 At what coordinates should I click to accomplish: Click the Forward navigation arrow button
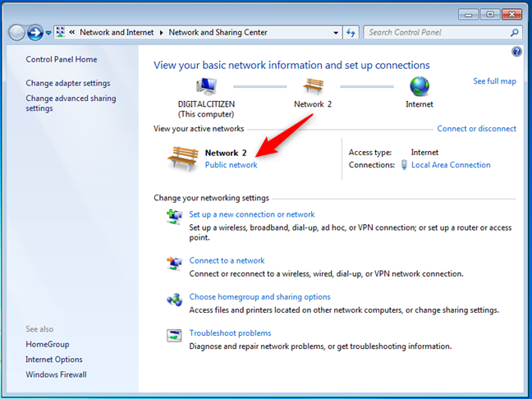(35, 33)
